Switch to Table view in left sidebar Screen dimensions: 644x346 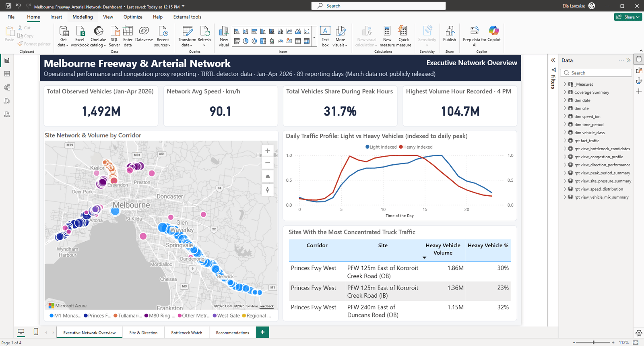[7, 74]
